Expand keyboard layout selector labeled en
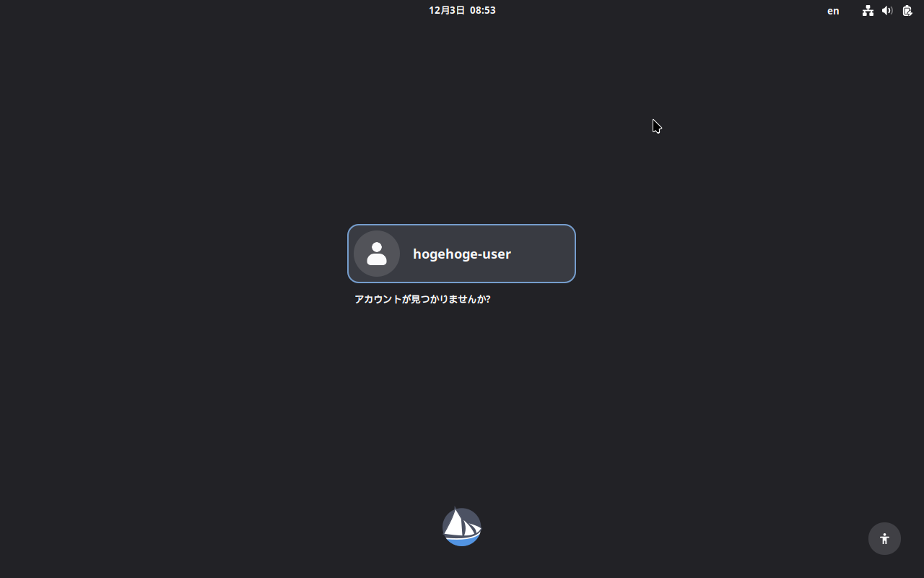Image resolution: width=924 pixels, height=578 pixels. [833, 11]
